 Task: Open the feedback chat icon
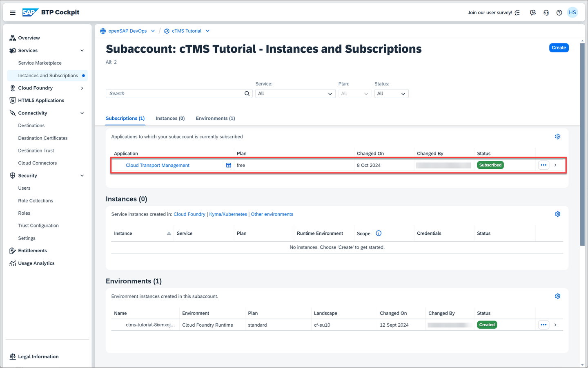click(x=533, y=13)
